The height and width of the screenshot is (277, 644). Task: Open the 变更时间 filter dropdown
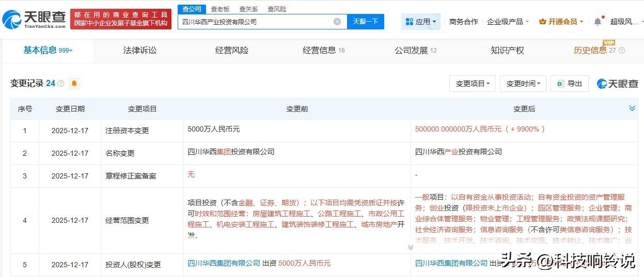[523, 84]
